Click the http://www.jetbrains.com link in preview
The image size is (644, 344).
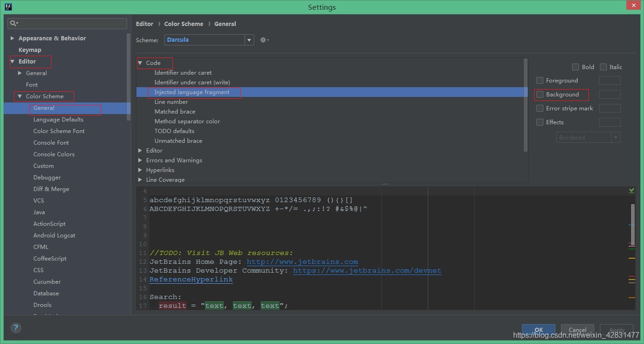tap(303, 261)
